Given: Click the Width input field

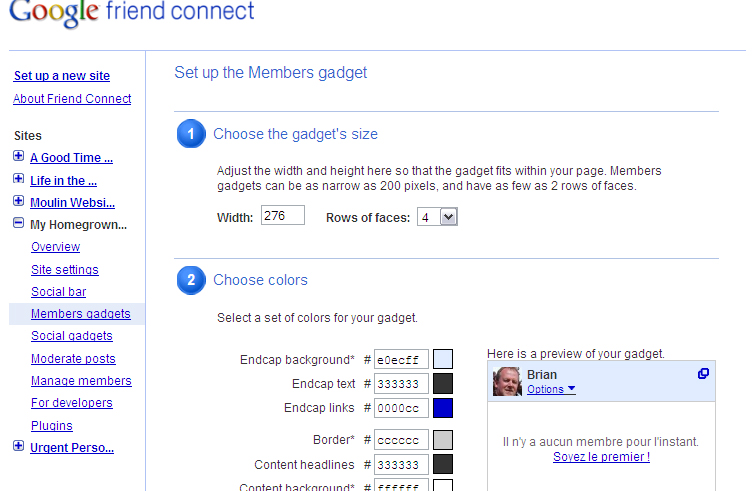Looking at the screenshot, I should [x=283, y=215].
